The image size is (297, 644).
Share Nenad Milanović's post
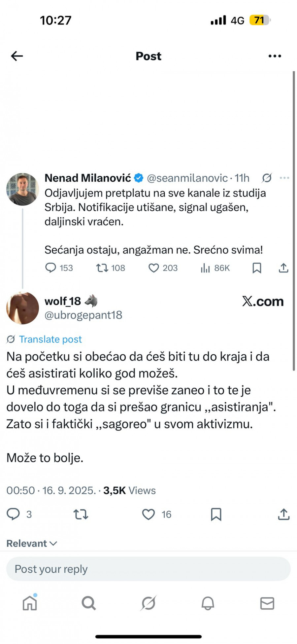click(x=283, y=268)
